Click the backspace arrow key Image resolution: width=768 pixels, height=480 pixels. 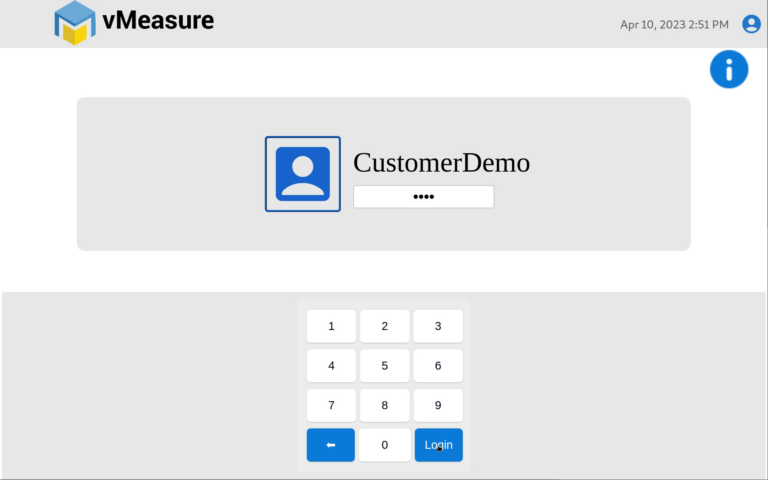tap(331, 445)
